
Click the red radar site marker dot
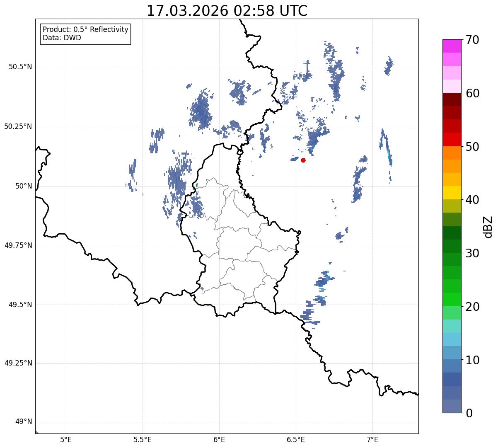tap(303, 160)
